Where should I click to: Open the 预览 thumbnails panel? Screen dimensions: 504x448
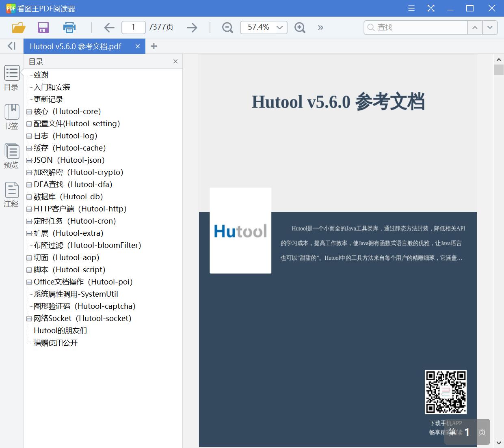[11, 156]
